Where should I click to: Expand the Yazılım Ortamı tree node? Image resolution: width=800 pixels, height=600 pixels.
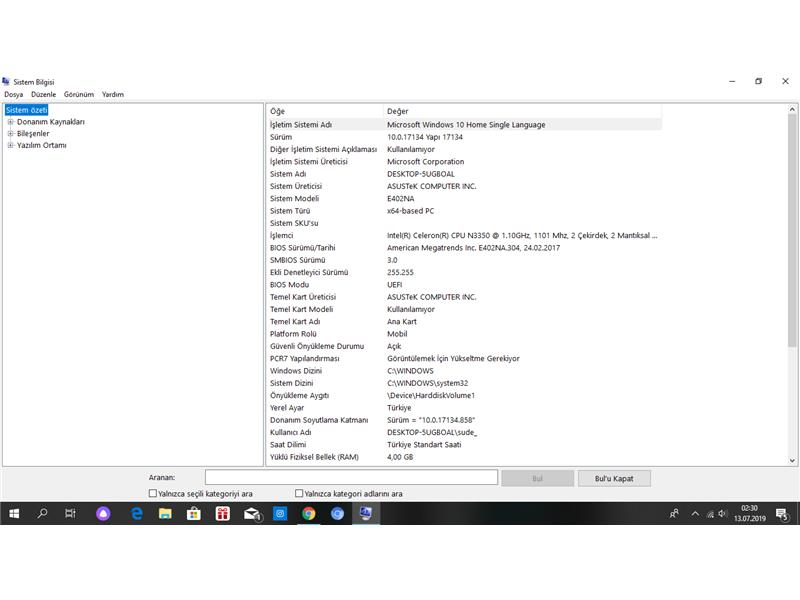pyautogui.click(x=10, y=145)
